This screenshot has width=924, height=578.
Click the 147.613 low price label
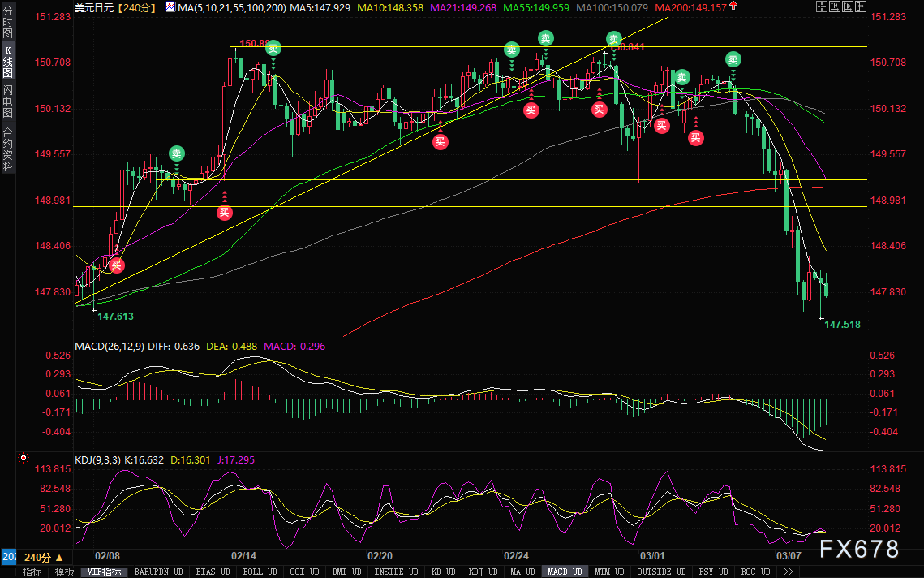point(115,316)
